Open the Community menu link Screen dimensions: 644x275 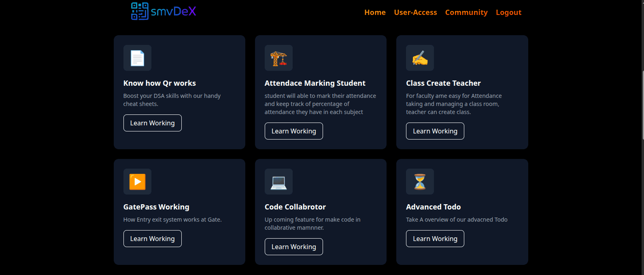(x=466, y=13)
